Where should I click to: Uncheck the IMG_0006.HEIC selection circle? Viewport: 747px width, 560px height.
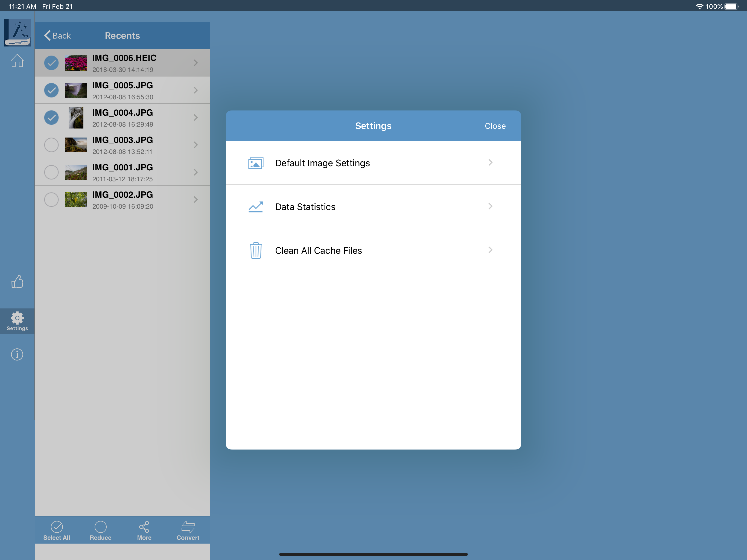51,63
